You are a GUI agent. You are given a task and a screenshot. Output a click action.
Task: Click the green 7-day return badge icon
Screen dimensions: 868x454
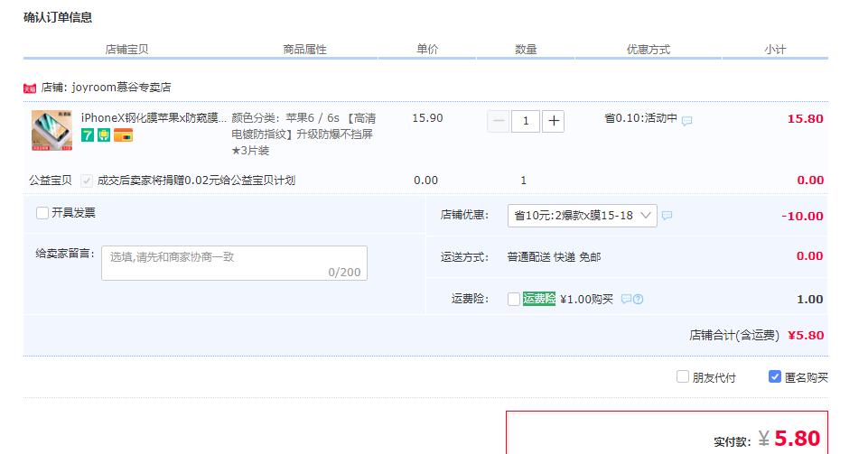pyautogui.click(x=88, y=134)
